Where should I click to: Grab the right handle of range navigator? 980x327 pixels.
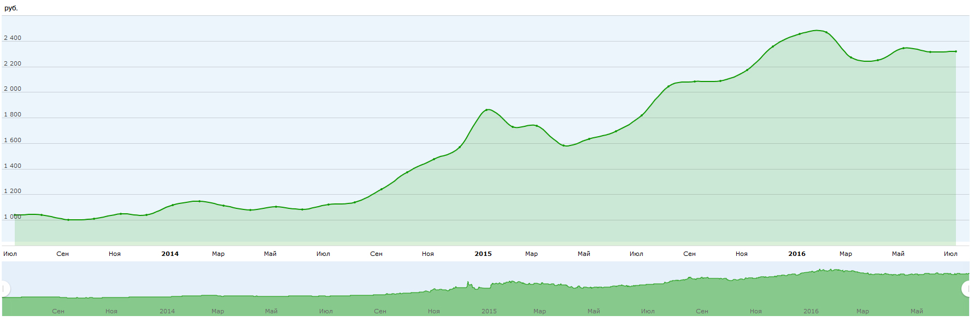[x=967, y=288]
